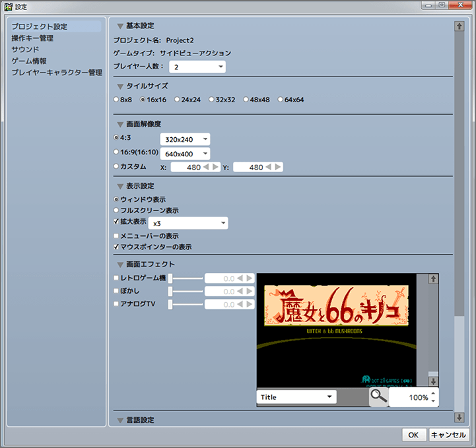Toggle マウスポインターの表示 checkbox
Image resolution: width=476 pixels, height=448 pixels.
click(116, 247)
